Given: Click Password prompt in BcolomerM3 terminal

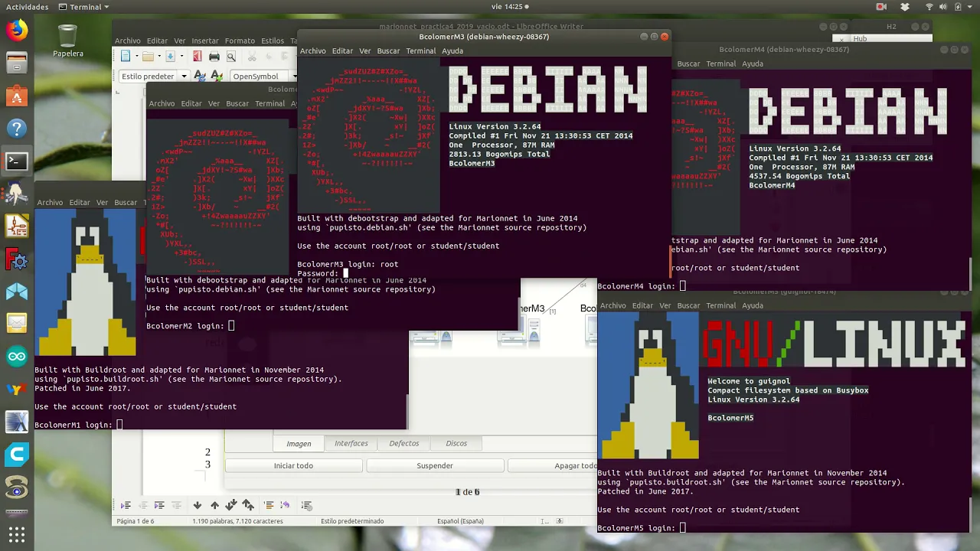Looking at the screenshot, I should pyautogui.click(x=318, y=273).
